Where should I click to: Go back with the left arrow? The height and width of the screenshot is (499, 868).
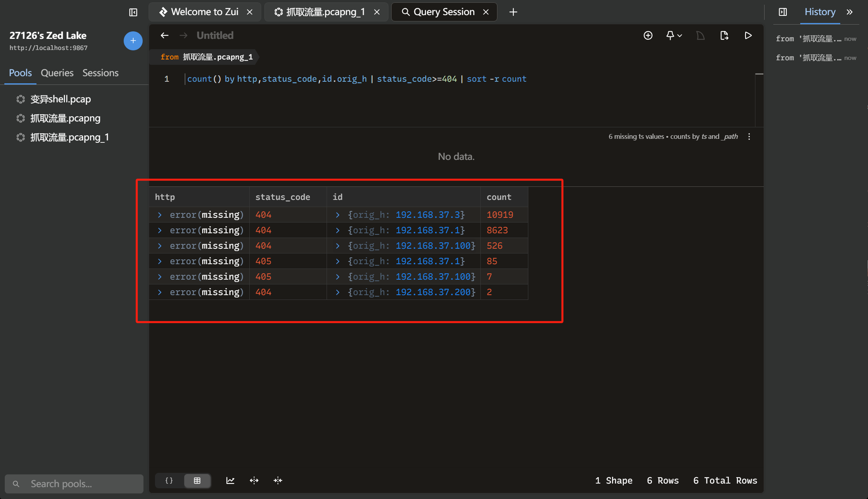tap(164, 36)
